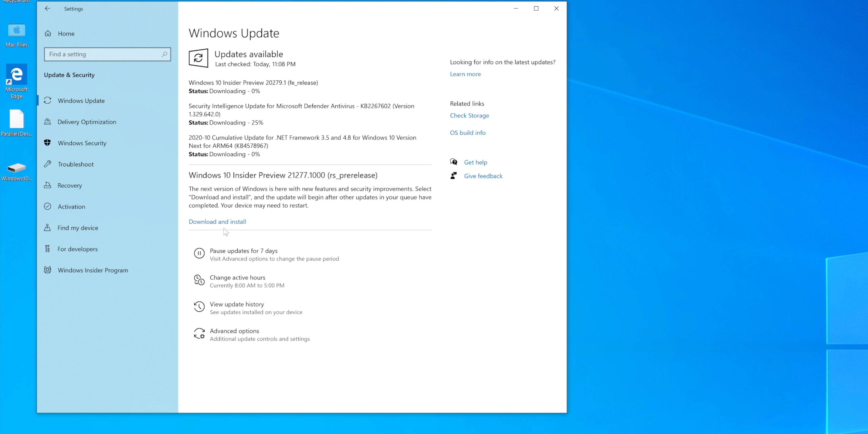This screenshot has width=868, height=434.
Task: Click Download and install Insider Preview
Action: click(217, 221)
